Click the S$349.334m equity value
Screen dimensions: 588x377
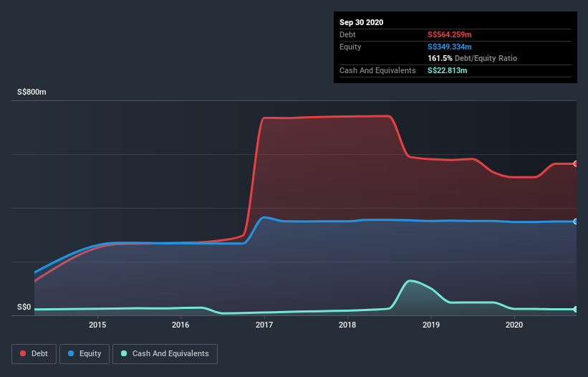pos(449,47)
